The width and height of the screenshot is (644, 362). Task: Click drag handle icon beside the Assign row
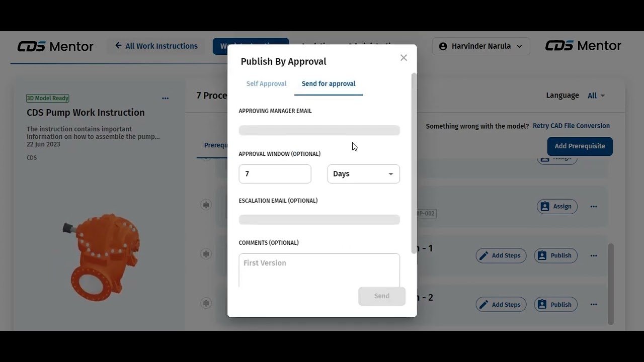(x=206, y=205)
